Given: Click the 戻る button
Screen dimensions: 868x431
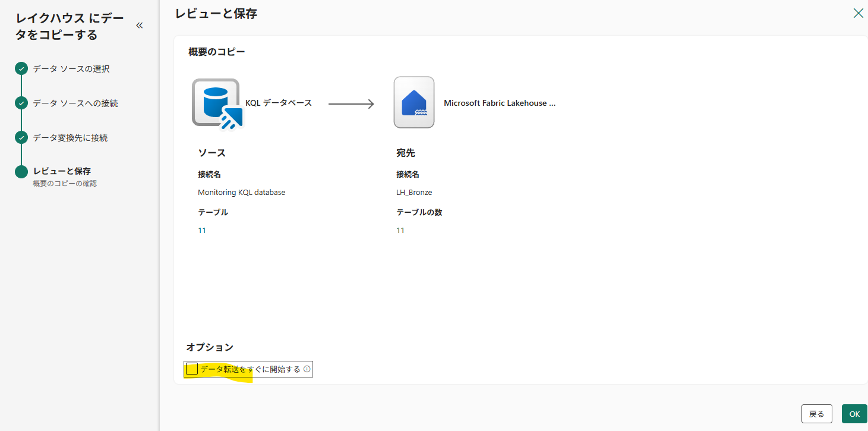Looking at the screenshot, I should (x=817, y=414).
